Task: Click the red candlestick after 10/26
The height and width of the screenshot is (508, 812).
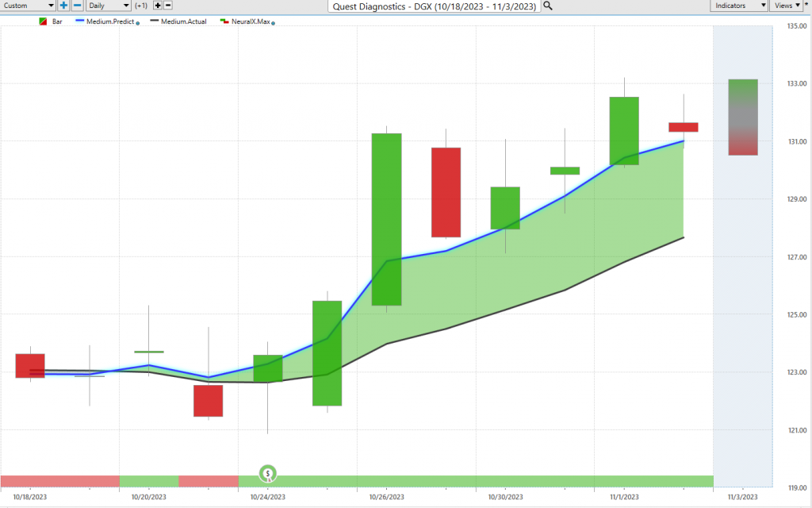Action: click(446, 192)
